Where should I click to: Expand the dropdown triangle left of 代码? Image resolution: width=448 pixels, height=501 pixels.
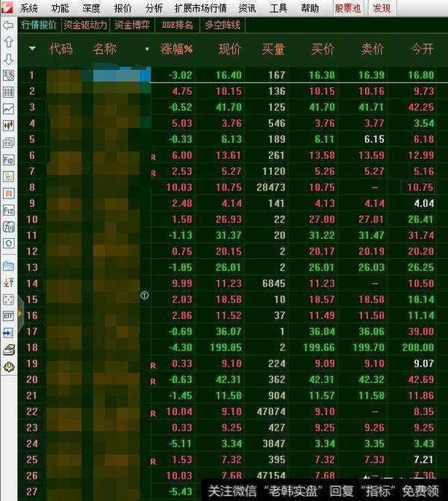tap(32, 49)
